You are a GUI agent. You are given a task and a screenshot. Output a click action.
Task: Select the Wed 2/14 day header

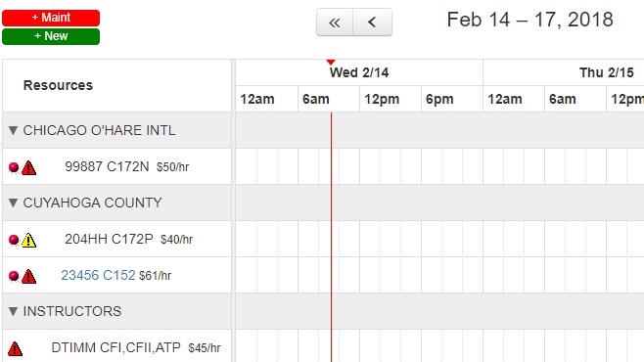pyautogui.click(x=359, y=72)
